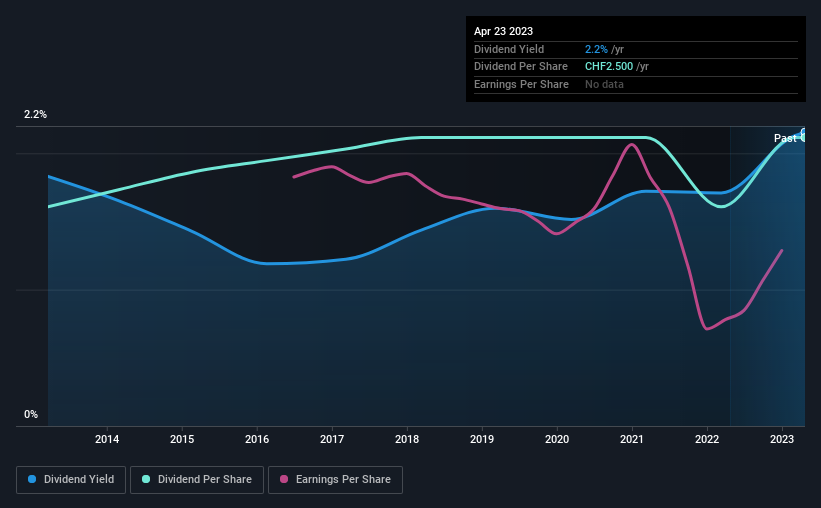Click the 2014 x-axis label
Viewport: 821px width, 508px height.
point(107,439)
